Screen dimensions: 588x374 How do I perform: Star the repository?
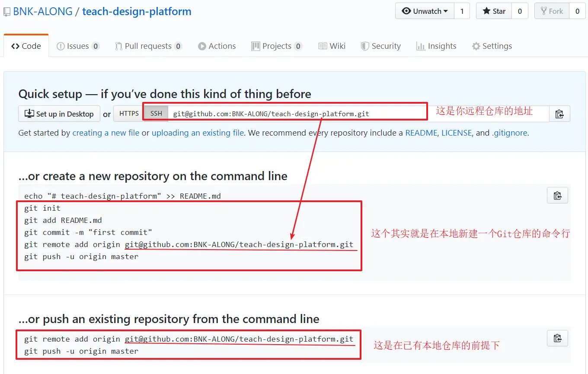(494, 11)
